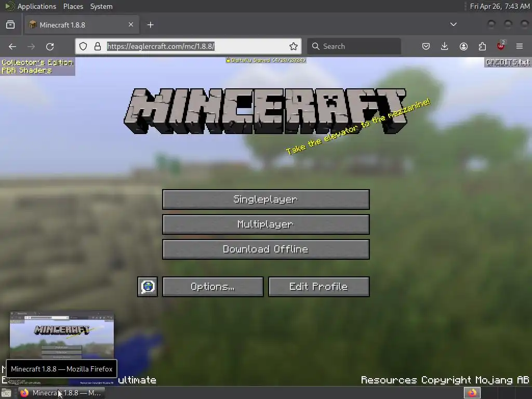Click the site security padlock icon
Screen dimensions: 532x399
pyautogui.click(x=98, y=46)
